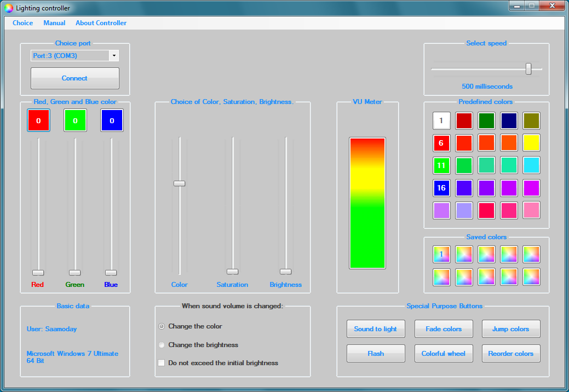Select predefined color 1 white swatch
Screen dimensions: 569x392
441,121
